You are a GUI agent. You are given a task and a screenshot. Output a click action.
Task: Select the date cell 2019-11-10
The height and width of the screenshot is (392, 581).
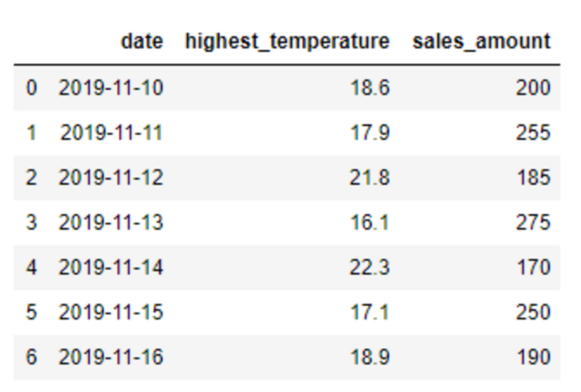111,88
